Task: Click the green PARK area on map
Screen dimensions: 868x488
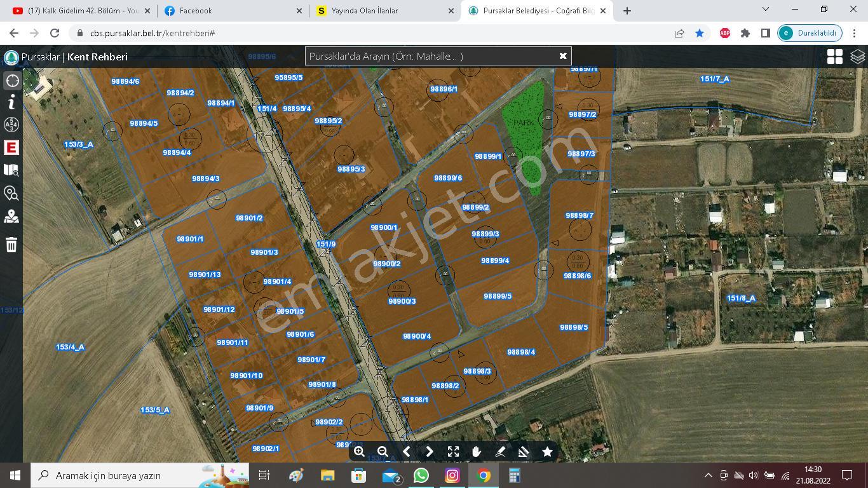Action: click(x=527, y=137)
